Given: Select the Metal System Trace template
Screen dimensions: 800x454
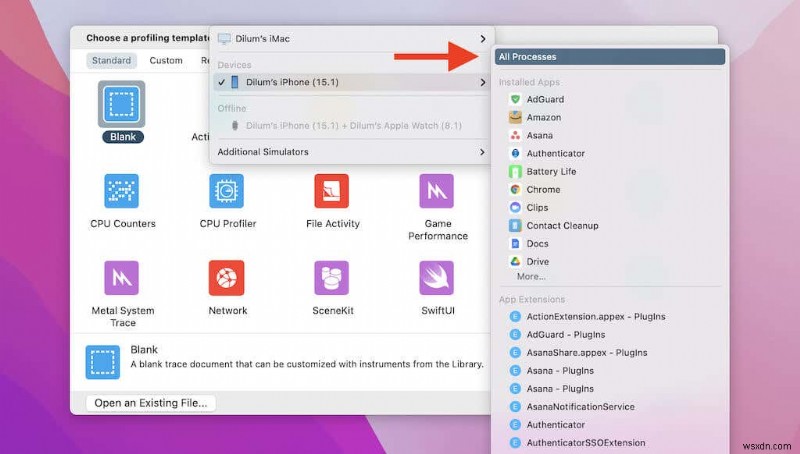Looking at the screenshot, I should click(121, 278).
